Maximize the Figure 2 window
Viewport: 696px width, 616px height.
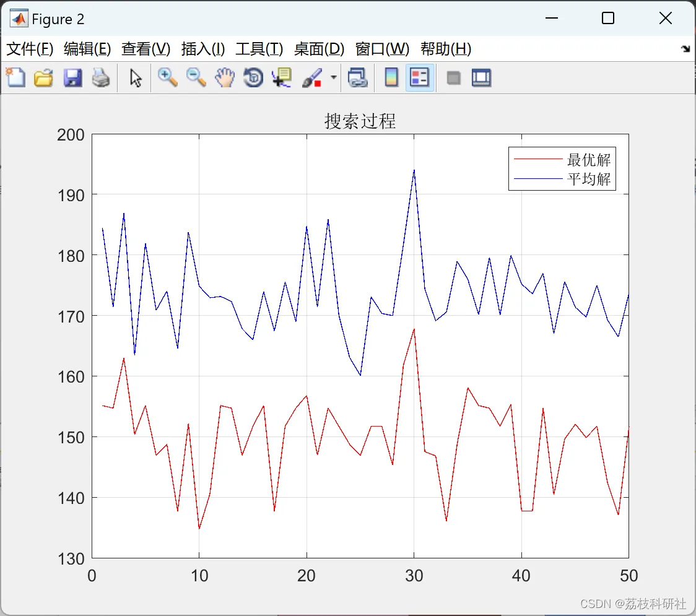click(608, 18)
